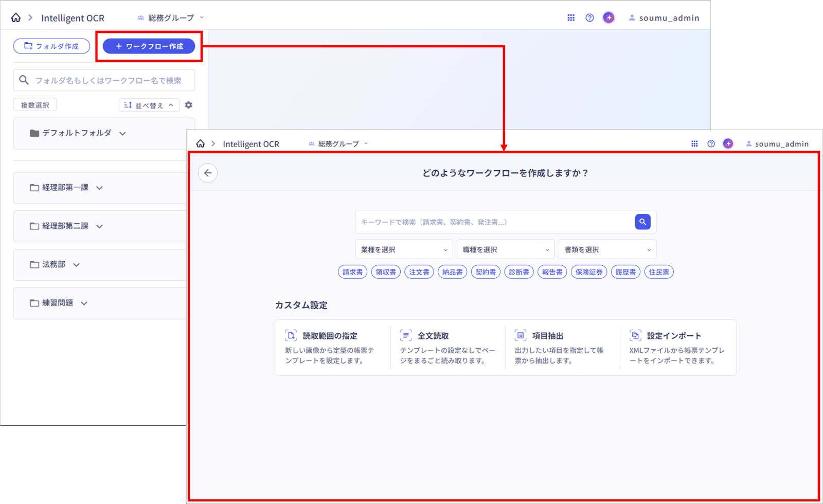Click help question mark icon in front window
823x504 pixels.
point(711,143)
